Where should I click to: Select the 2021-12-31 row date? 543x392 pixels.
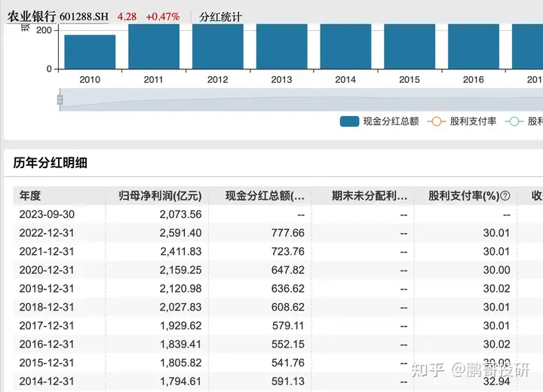click(x=47, y=251)
